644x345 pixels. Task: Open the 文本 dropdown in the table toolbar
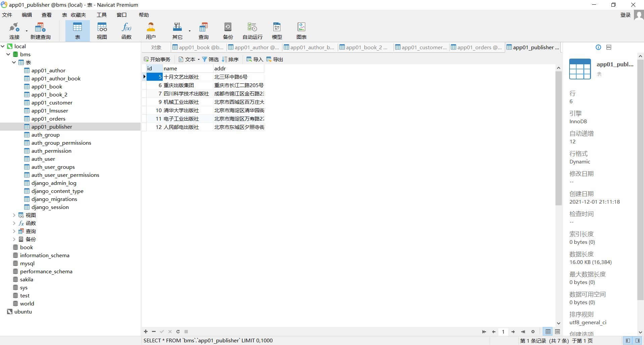tap(189, 59)
